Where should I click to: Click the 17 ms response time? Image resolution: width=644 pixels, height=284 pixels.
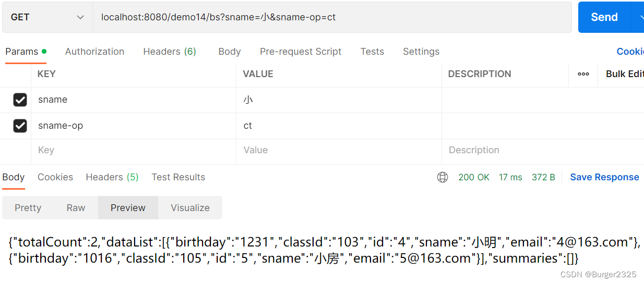(x=510, y=177)
